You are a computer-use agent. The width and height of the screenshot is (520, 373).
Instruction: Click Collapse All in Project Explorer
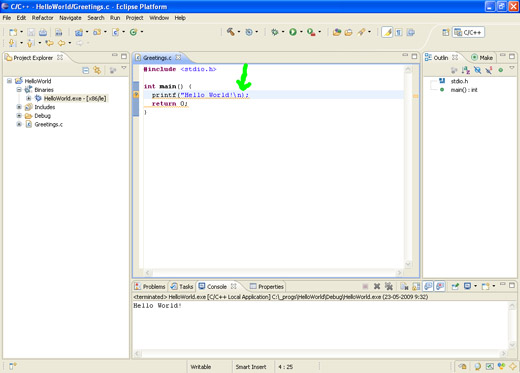coord(86,70)
